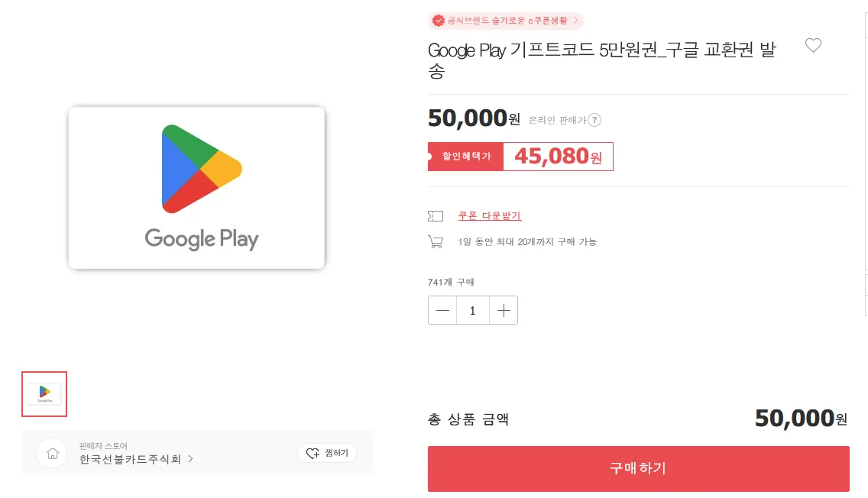
Task: Open the 쿠폰 다운받기 coupon download link
Action: (x=489, y=215)
